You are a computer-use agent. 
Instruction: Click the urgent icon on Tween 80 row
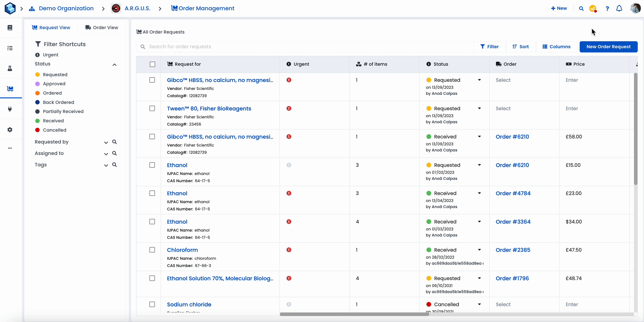(x=289, y=108)
